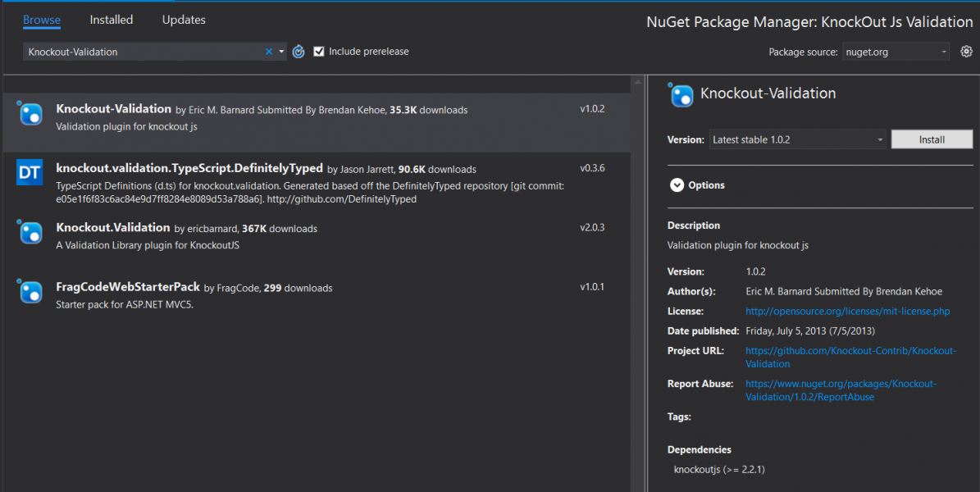Select the Knockout.Validation by ericbarnard title
The width and height of the screenshot is (980, 492).
[113, 228]
